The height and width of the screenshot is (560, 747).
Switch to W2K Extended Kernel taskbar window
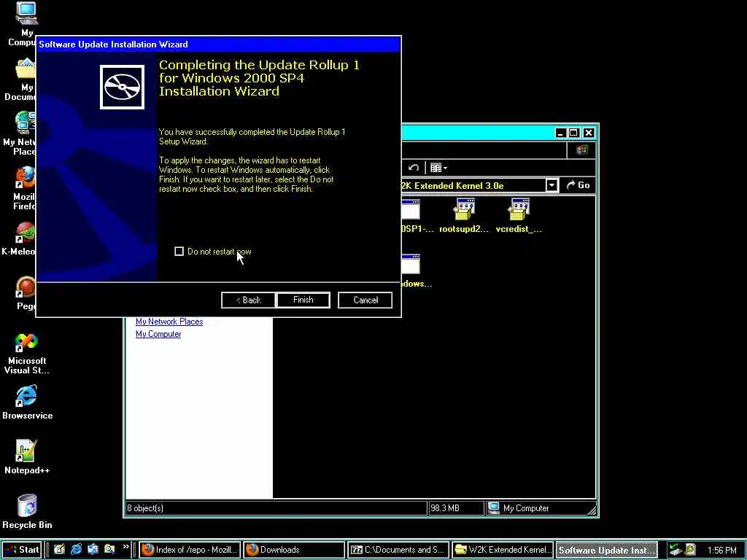503,550
